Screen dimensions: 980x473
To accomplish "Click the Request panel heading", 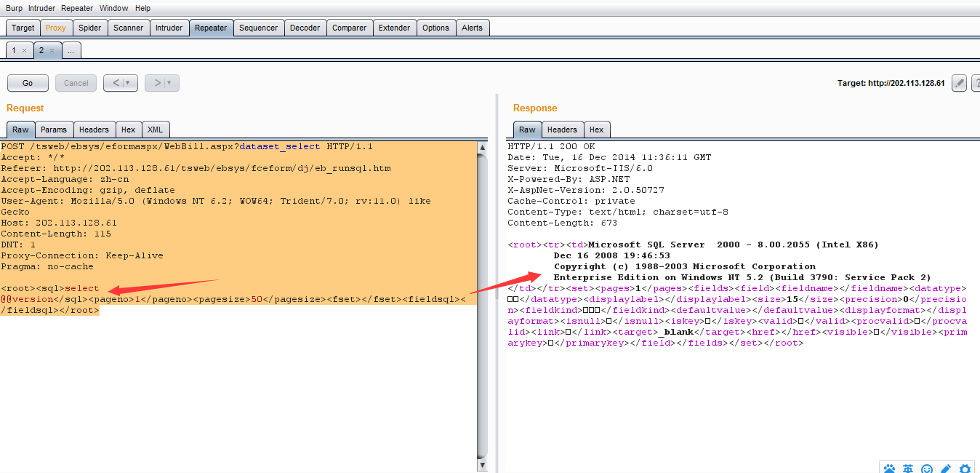I will point(25,108).
